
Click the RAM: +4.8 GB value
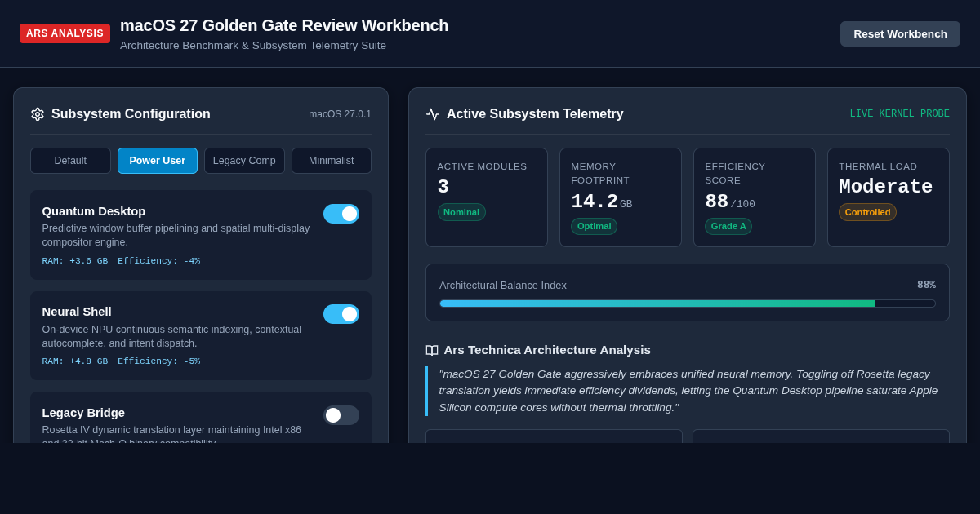[75, 361]
